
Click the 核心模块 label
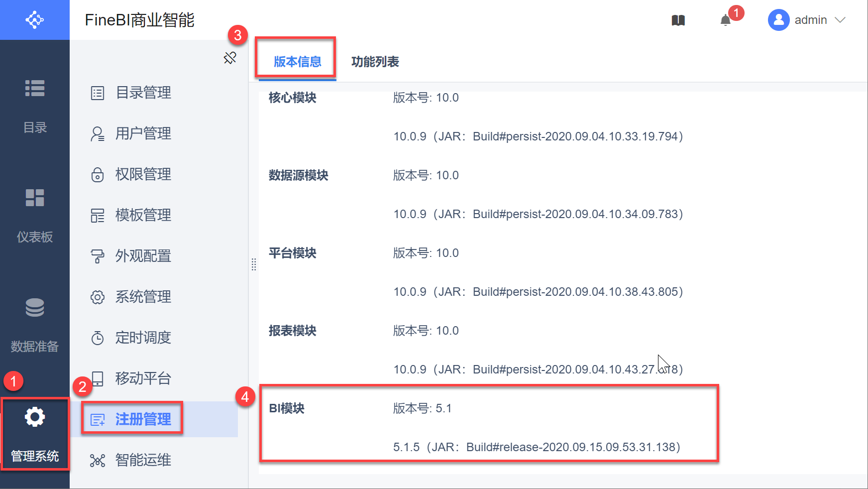(x=293, y=98)
